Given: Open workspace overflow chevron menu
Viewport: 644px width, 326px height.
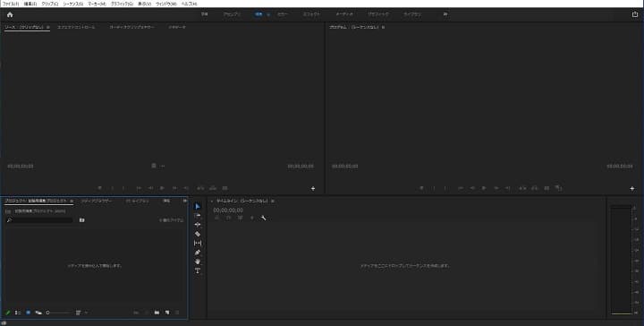Looking at the screenshot, I should [445, 14].
